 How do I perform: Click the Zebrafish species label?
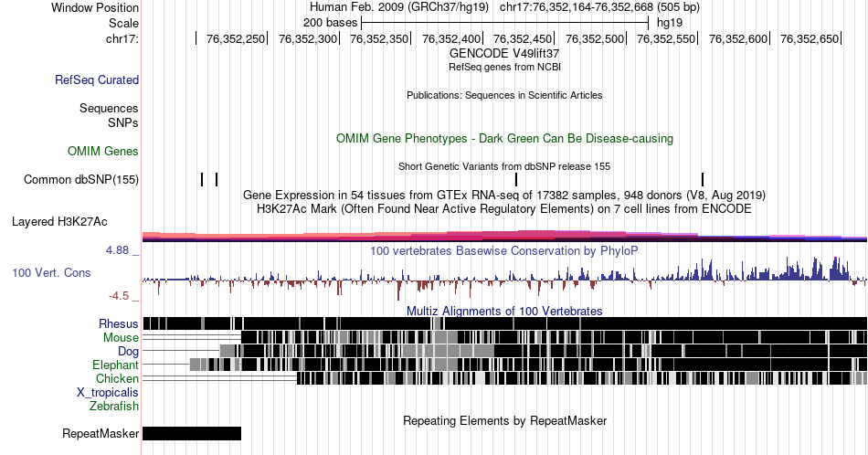pos(114,407)
